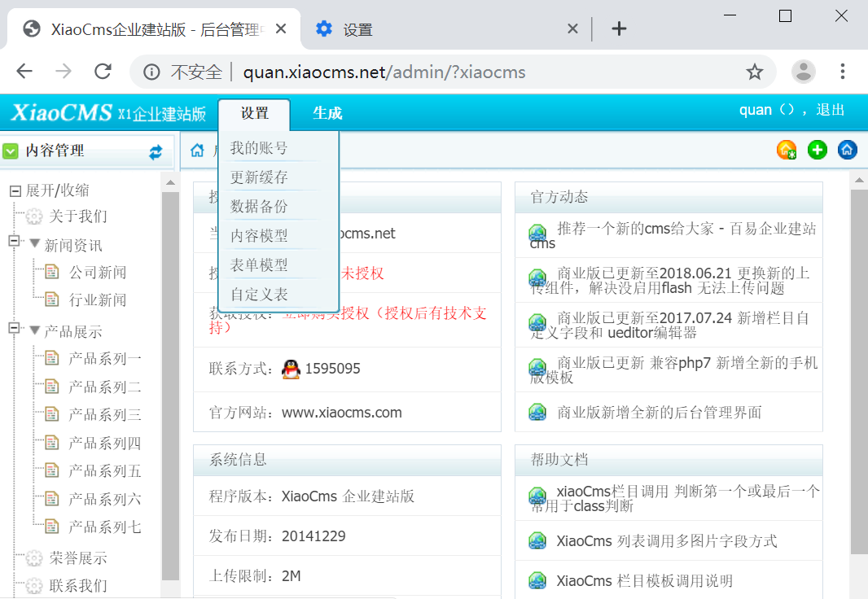Viewport: 868px width, 599px height.
Task: Click the QQ penguin icon beside 1595095
Action: (x=292, y=369)
